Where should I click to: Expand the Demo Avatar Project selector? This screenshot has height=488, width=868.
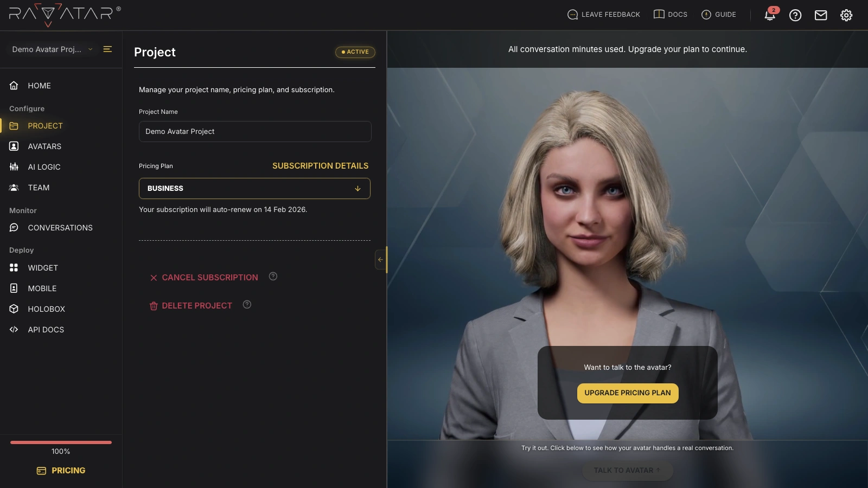click(53, 49)
